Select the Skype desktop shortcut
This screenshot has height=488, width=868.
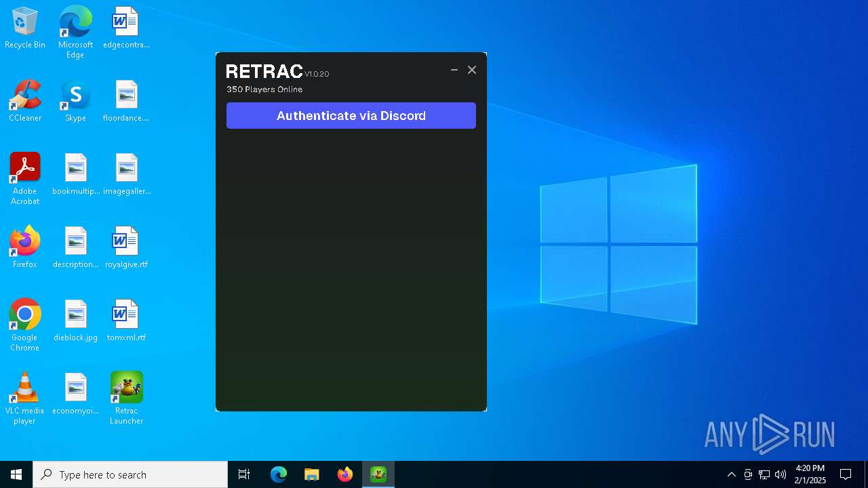click(x=75, y=102)
